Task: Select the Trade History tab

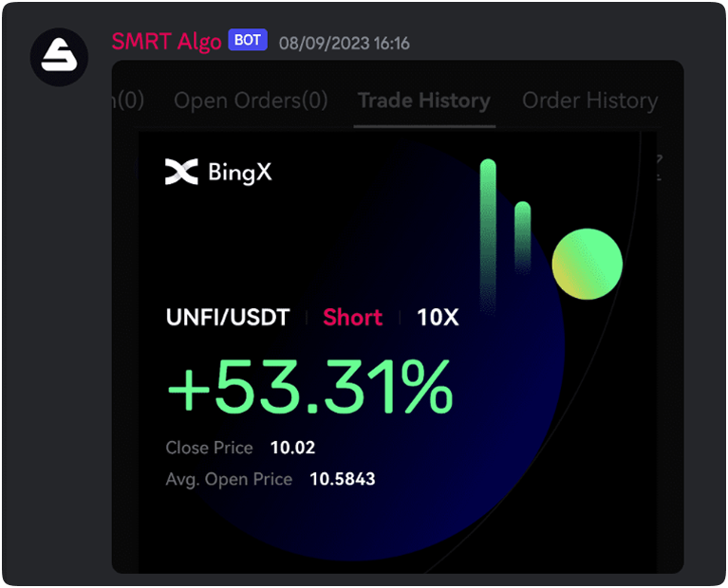Action: tap(424, 101)
